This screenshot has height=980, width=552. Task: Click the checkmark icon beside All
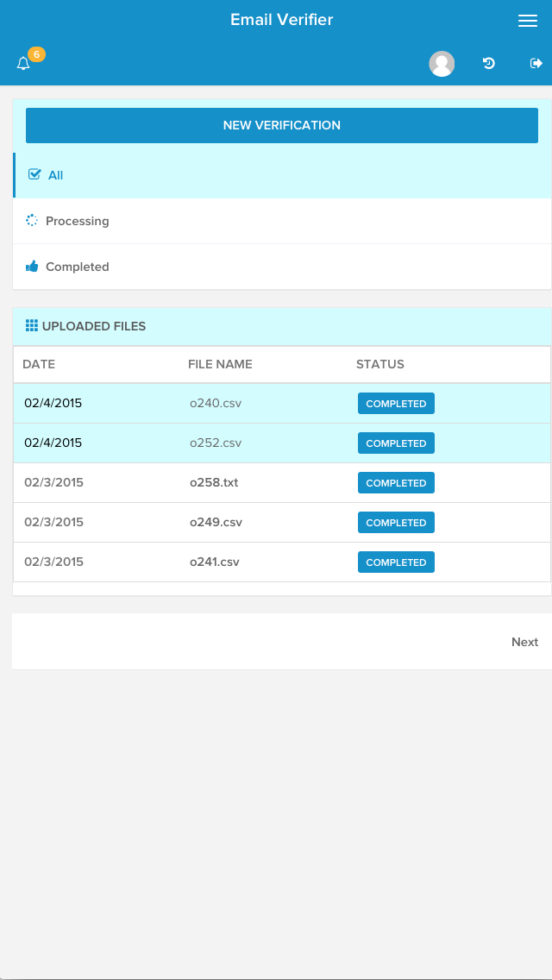[34, 174]
